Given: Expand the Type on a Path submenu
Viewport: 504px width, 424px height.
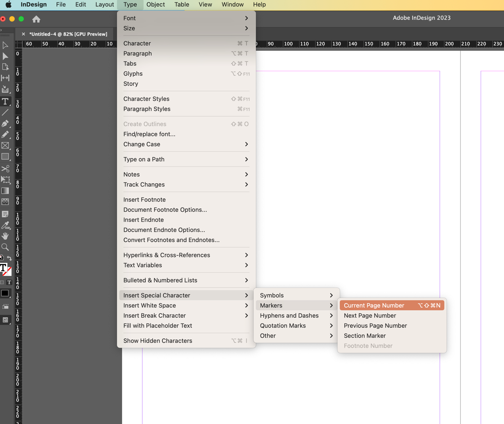Looking at the screenshot, I should (186, 159).
